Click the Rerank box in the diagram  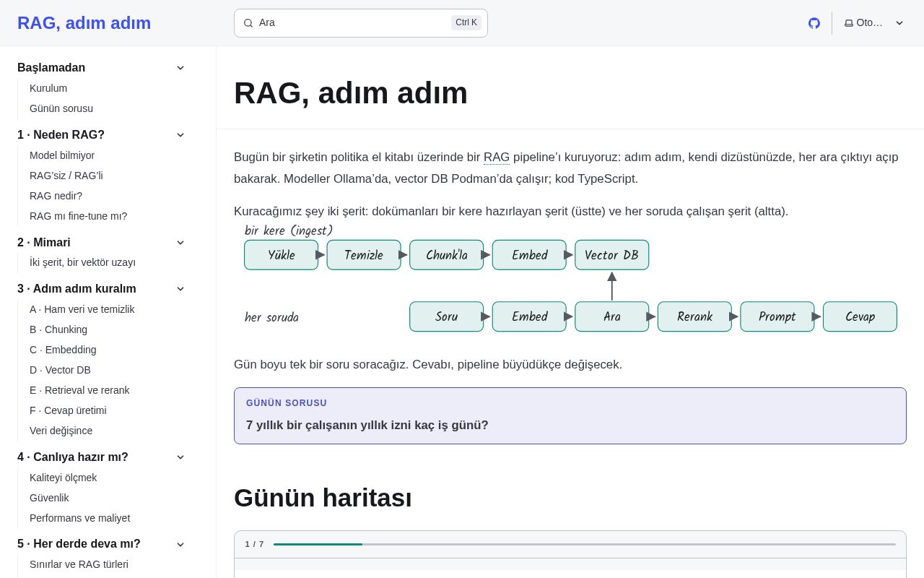[x=694, y=316]
